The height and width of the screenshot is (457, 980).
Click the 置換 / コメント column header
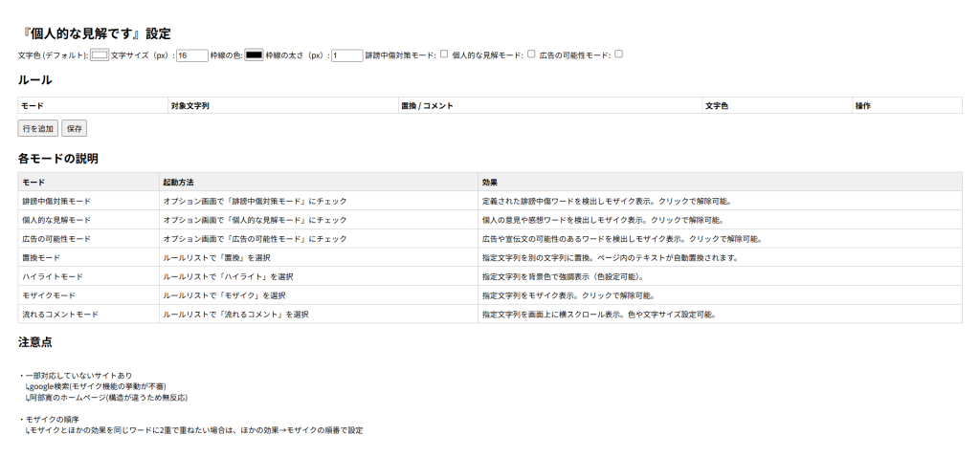click(550, 105)
